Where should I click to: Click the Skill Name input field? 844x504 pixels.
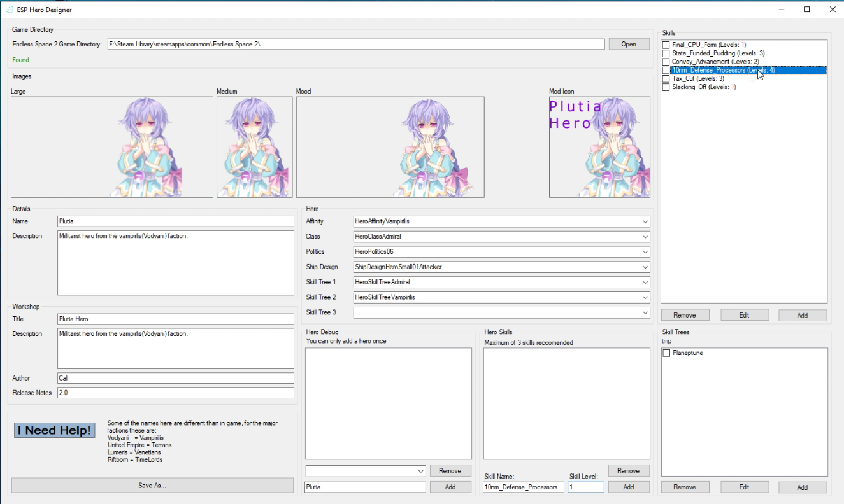point(524,487)
